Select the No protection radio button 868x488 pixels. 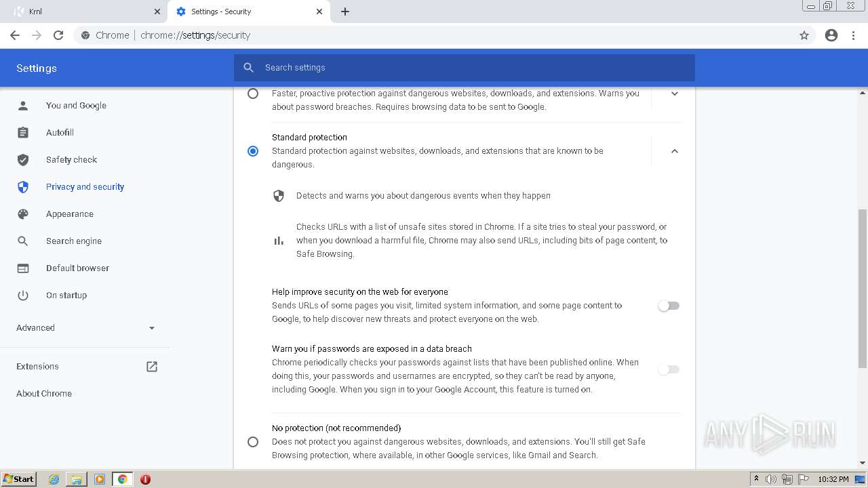tap(253, 442)
